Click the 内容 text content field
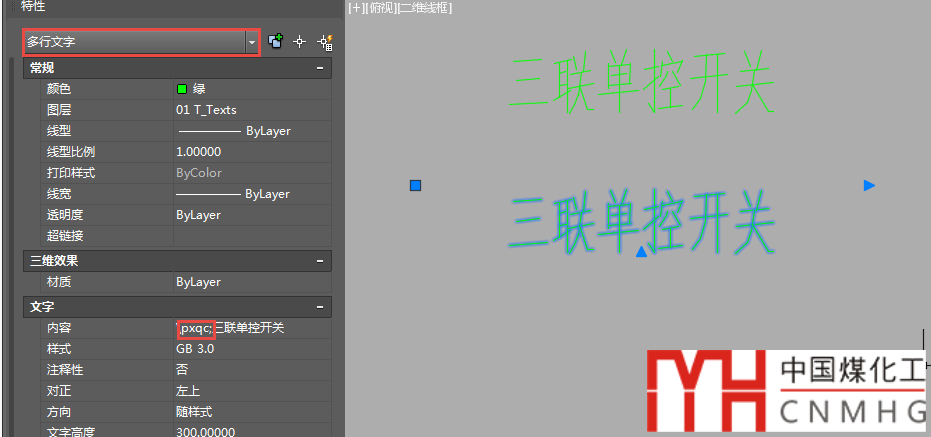The width and height of the screenshot is (931, 437). (250, 328)
